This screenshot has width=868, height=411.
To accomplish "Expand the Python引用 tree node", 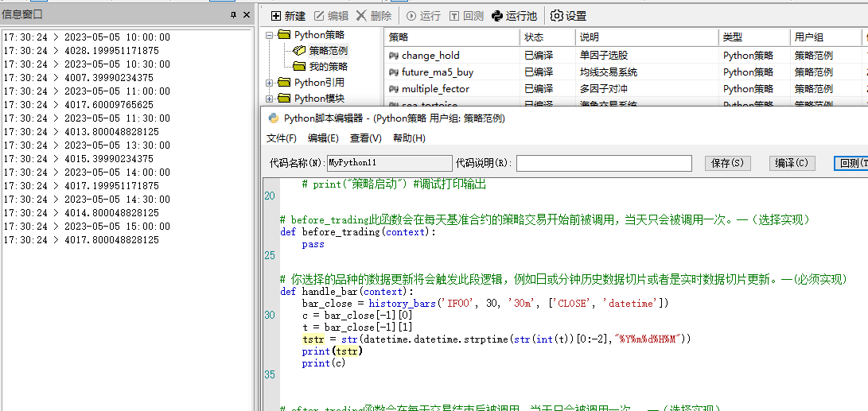I will point(270,83).
